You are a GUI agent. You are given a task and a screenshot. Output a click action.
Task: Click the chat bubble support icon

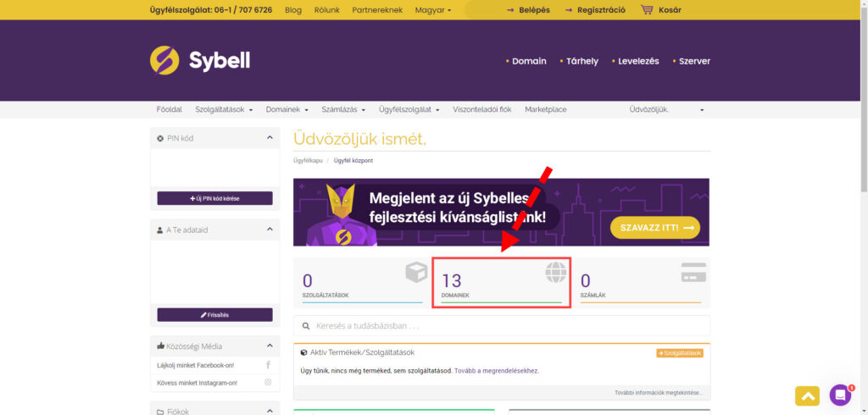[x=840, y=395]
